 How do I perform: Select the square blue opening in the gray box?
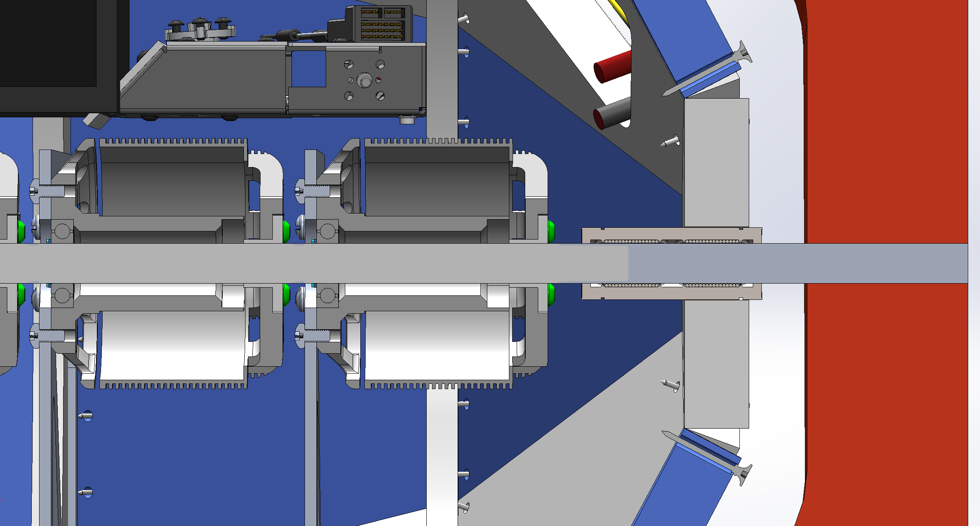(309, 68)
